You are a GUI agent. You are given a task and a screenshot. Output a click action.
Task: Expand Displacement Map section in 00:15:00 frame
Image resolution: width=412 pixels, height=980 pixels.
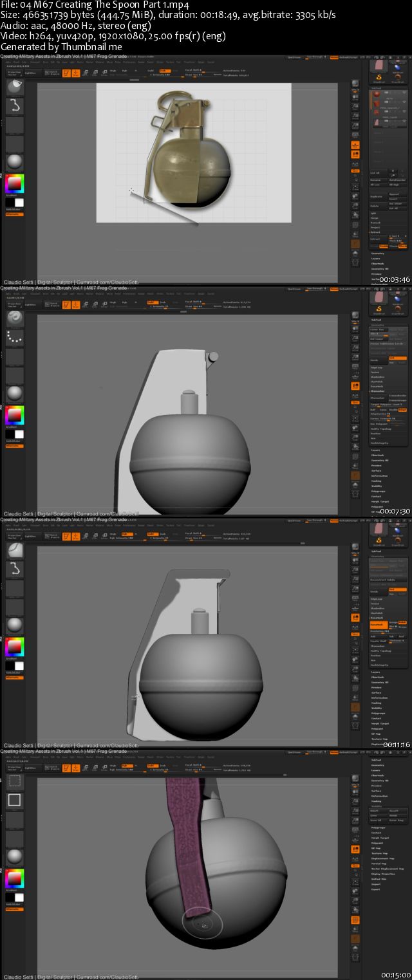(382, 858)
